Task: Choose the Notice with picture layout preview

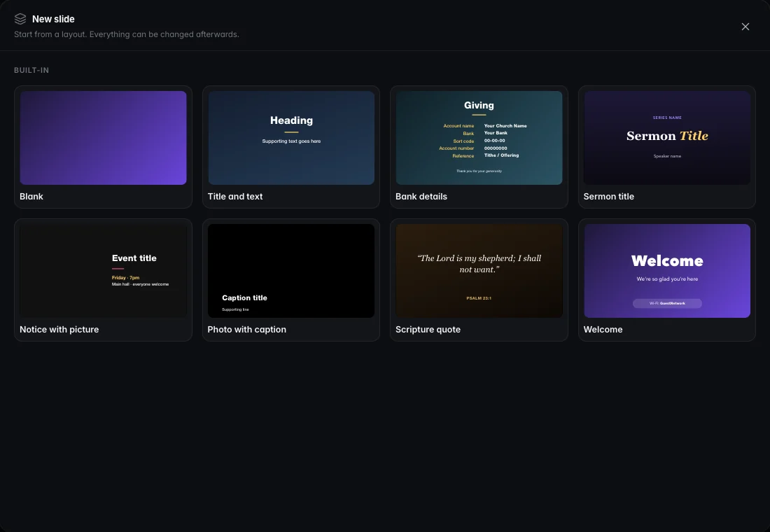Action: pyautogui.click(x=103, y=271)
